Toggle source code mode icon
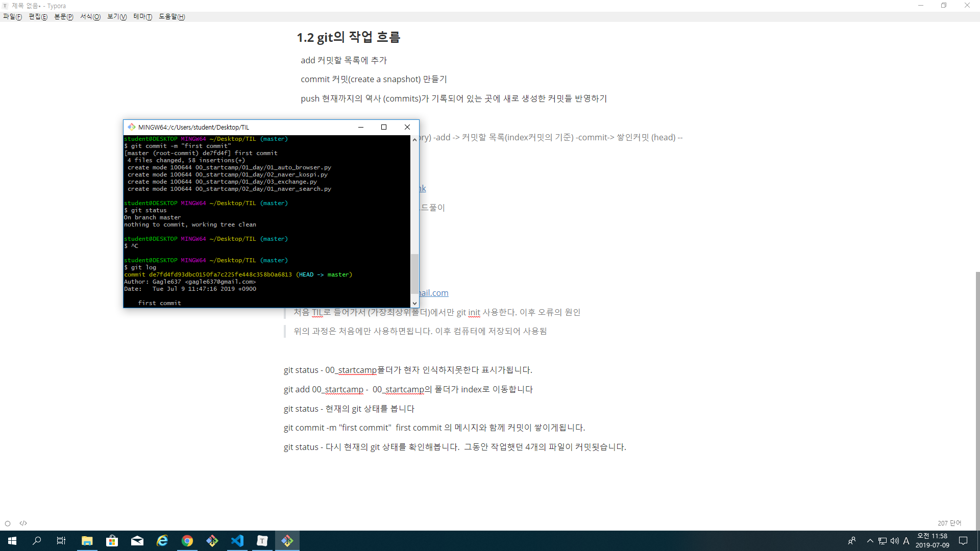980x551 pixels. pos(23,523)
